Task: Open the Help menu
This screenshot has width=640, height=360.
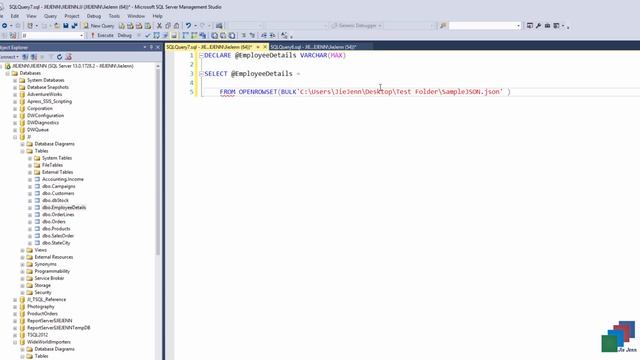Action: (158, 16)
